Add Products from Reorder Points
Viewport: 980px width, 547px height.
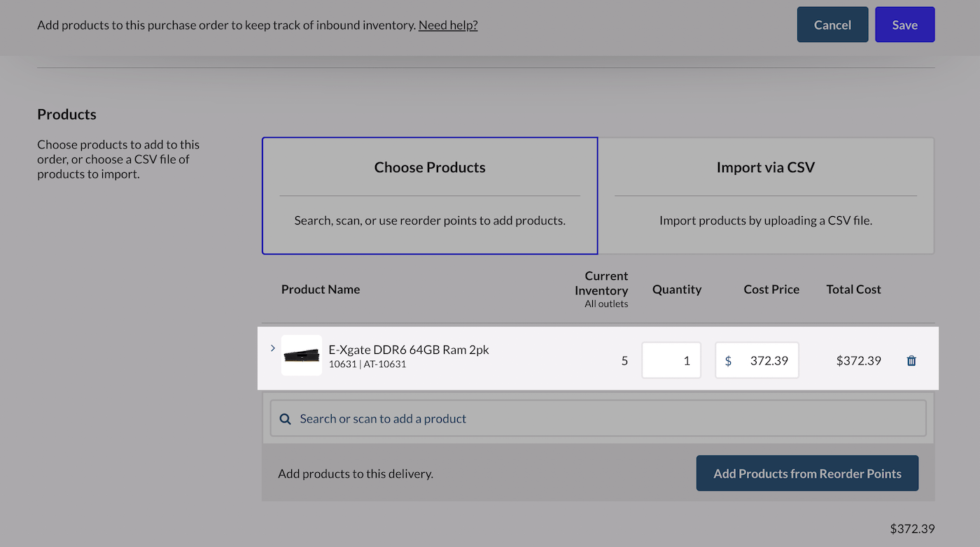point(807,474)
